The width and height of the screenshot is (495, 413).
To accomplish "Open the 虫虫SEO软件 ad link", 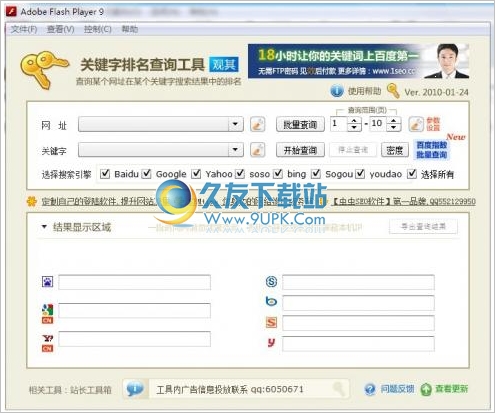I will [x=404, y=201].
